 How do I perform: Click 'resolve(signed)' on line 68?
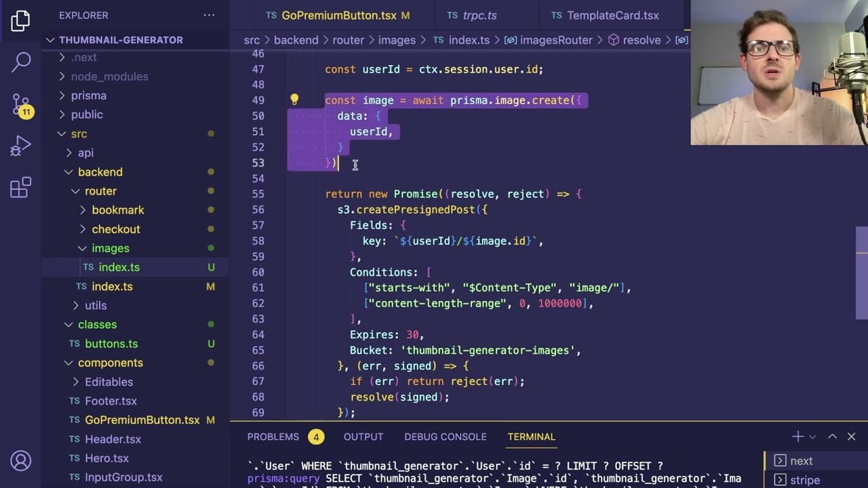coord(397,397)
